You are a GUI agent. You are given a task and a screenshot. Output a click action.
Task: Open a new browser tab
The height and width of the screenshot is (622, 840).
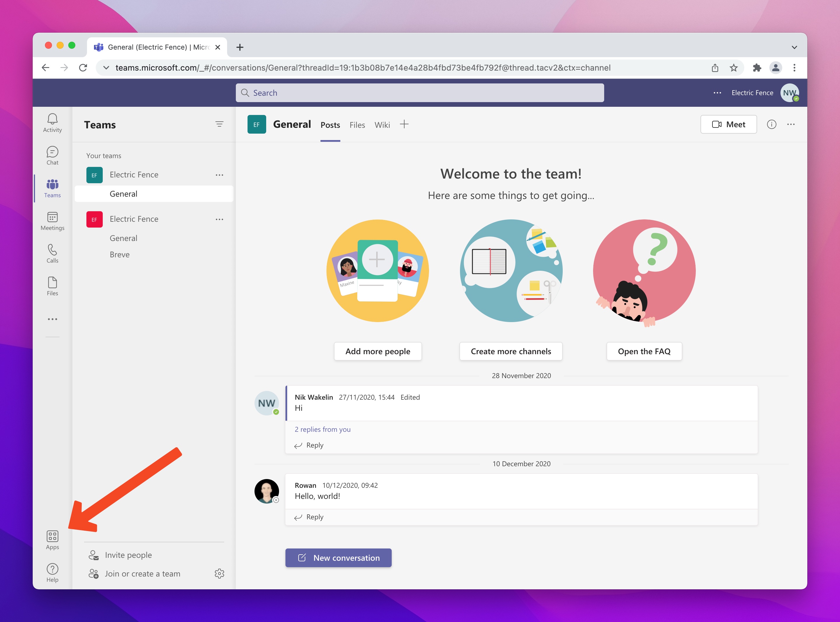pos(240,47)
